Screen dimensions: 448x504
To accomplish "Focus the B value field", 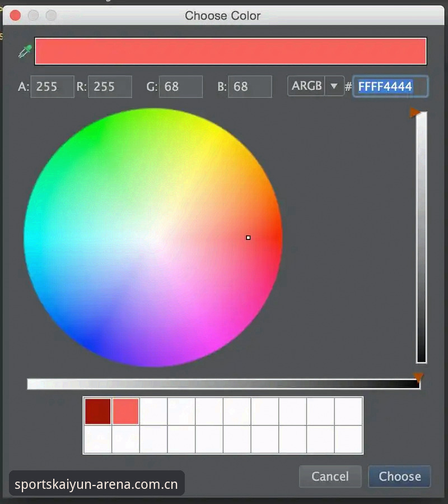I will pyautogui.click(x=250, y=86).
